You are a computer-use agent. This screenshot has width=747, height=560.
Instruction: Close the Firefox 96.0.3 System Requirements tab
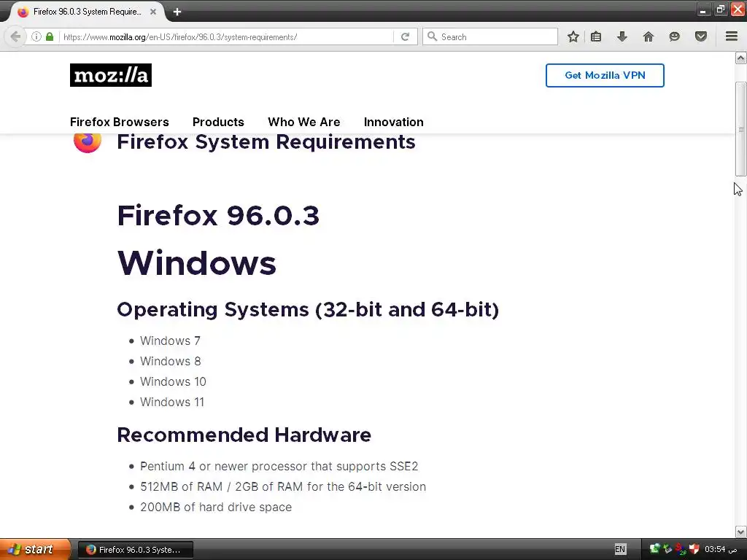153,12
